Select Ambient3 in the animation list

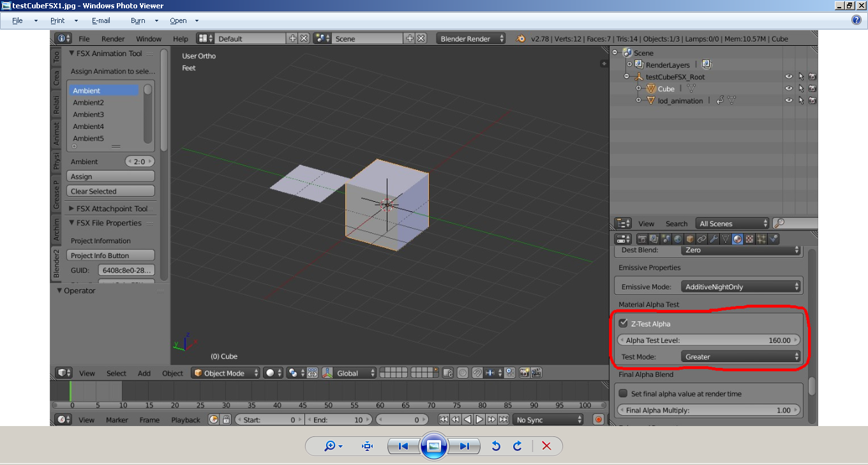coord(104,114)
